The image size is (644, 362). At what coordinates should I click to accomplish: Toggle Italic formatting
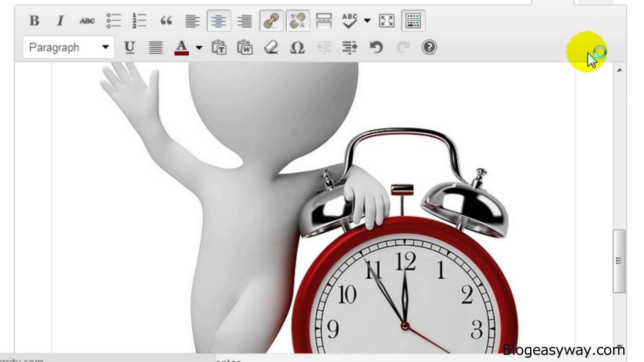pos(60,21)
